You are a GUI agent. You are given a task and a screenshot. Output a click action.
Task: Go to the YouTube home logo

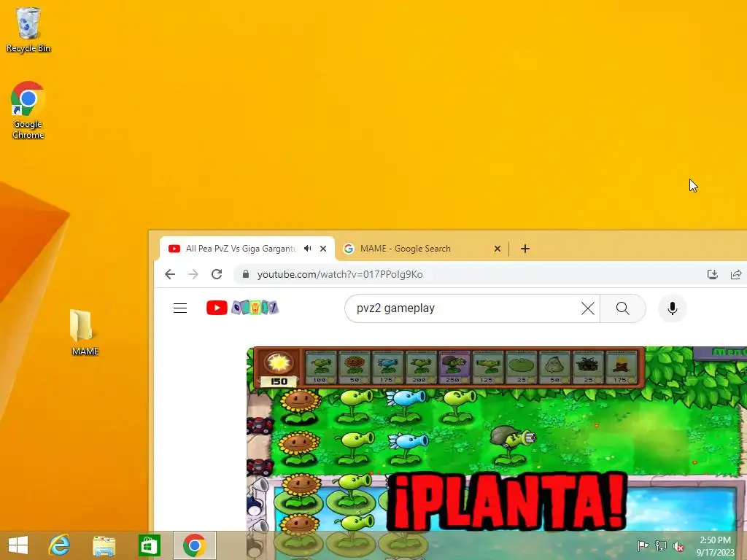[217, 308]
